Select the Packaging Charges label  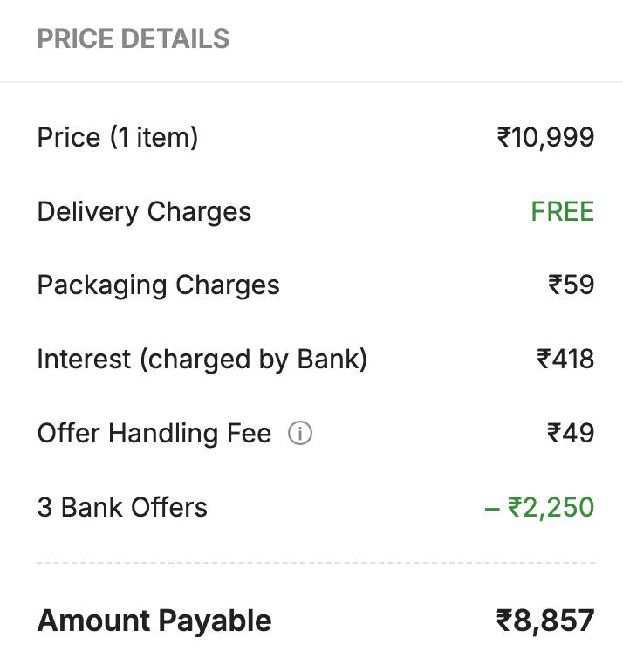click(x=158, y=285)
